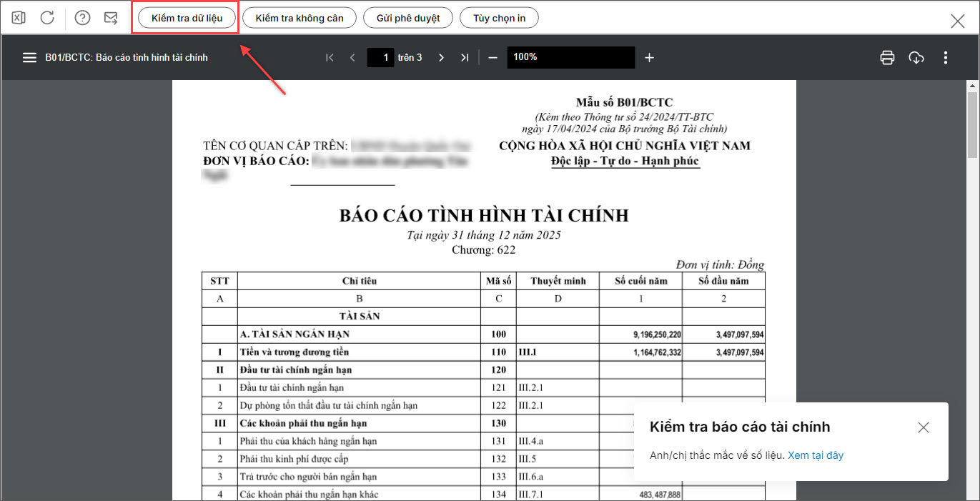The image size is (980, 501).
Task: Open the 'Xem tại đây' link
Action: click(x=816, y=455)
